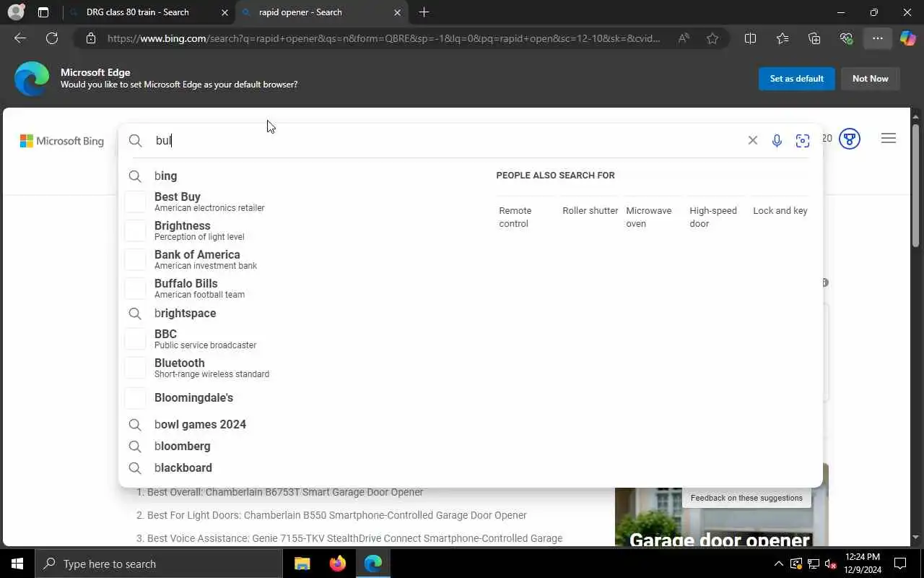Open the Windows Start menu

pos(17,564)
